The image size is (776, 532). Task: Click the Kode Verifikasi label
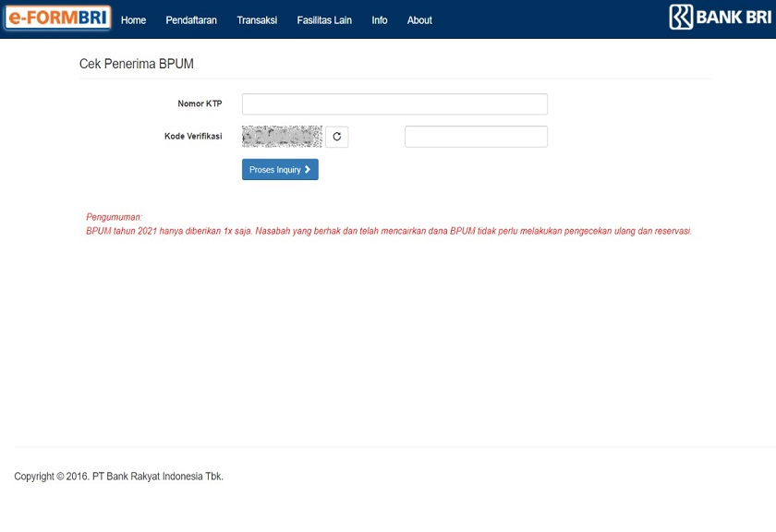193,137
